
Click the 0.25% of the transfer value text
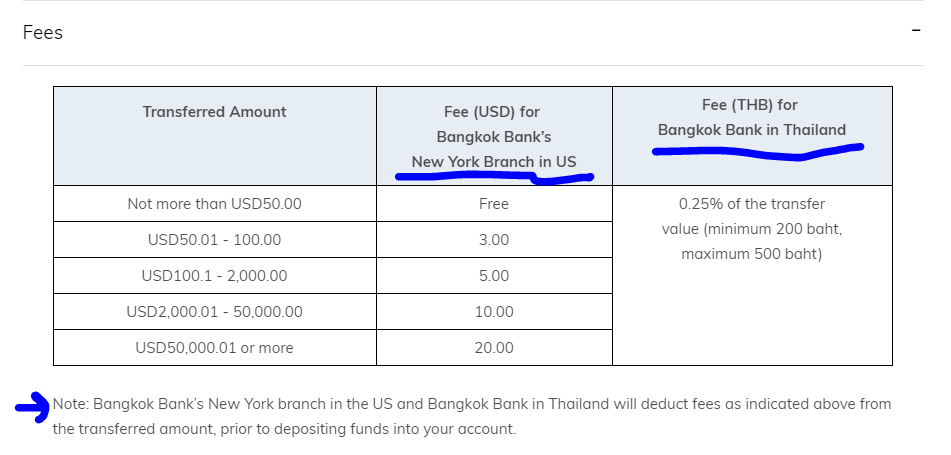pos(752,229)
